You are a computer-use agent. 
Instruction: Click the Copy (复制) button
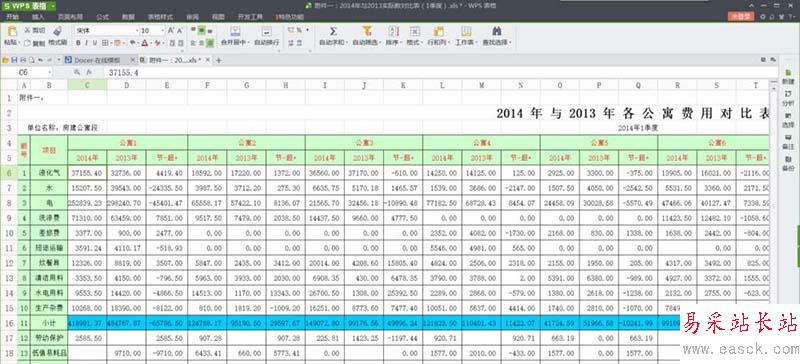click(34, 43)
